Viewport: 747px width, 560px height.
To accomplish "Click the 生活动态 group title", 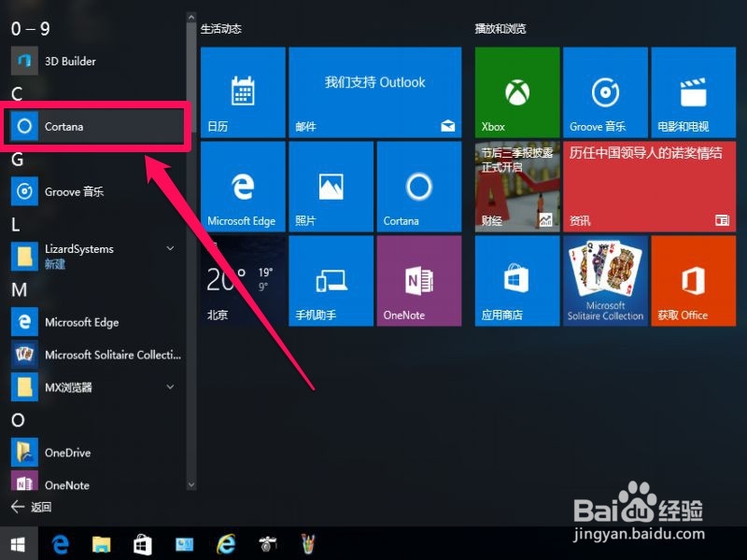I will (x=221, y=29).
